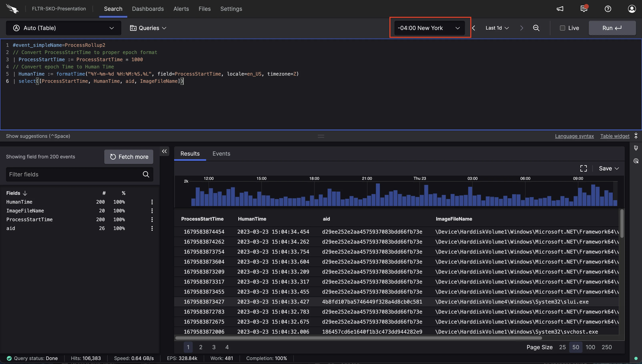The width and height of the screenshot is (642, 364).
Task: Click the zoom out magnifier icon
Action: (536, 28)
